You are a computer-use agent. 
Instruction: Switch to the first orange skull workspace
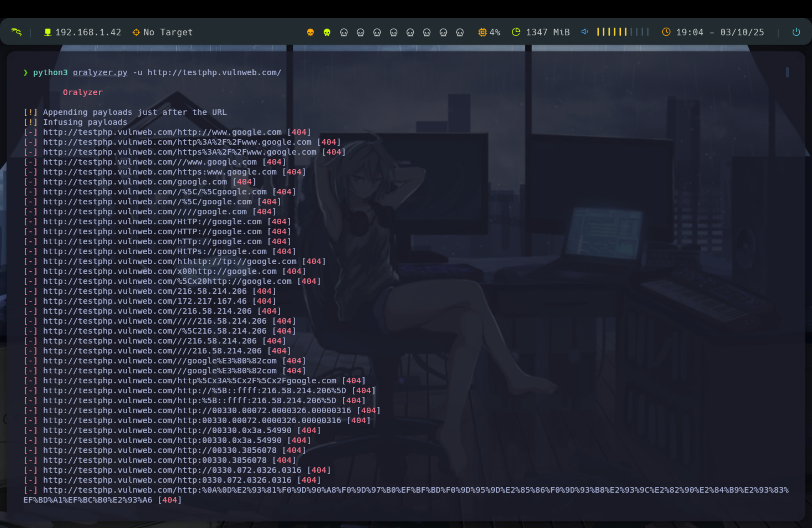pos(310,32)
